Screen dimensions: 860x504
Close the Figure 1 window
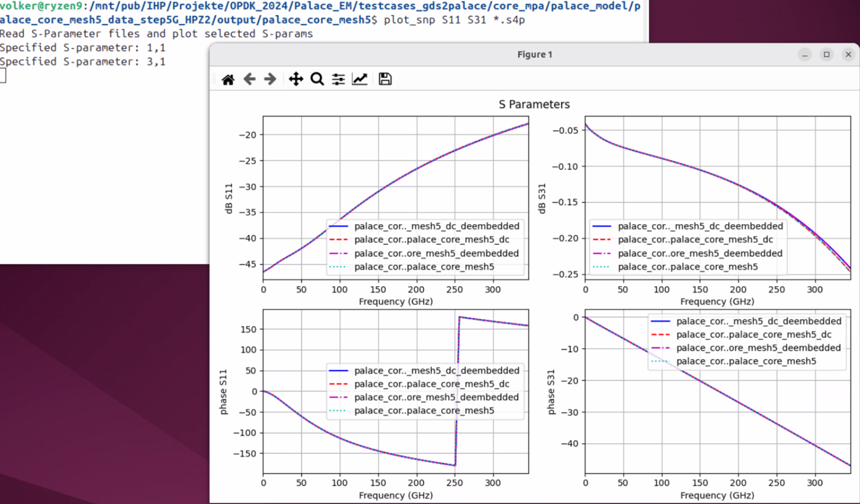pyautogui.click(x=848, y=55)
